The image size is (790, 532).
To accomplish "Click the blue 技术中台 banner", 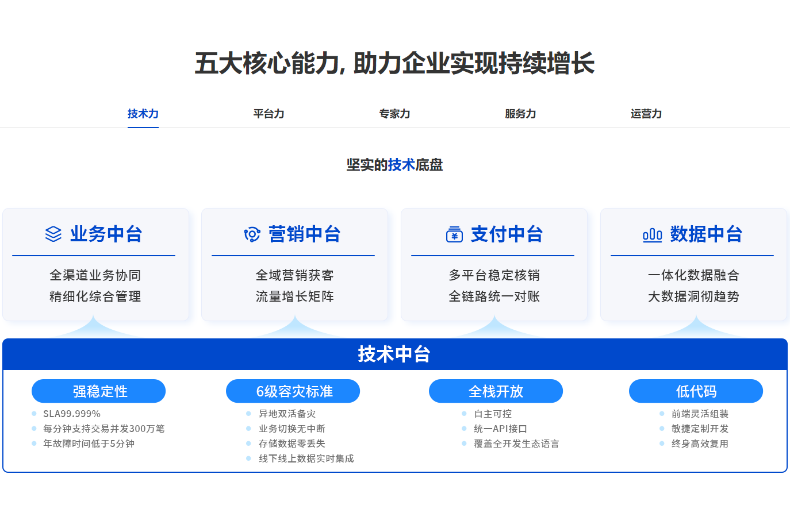I will pyautogui.click(x=395, y=354).
